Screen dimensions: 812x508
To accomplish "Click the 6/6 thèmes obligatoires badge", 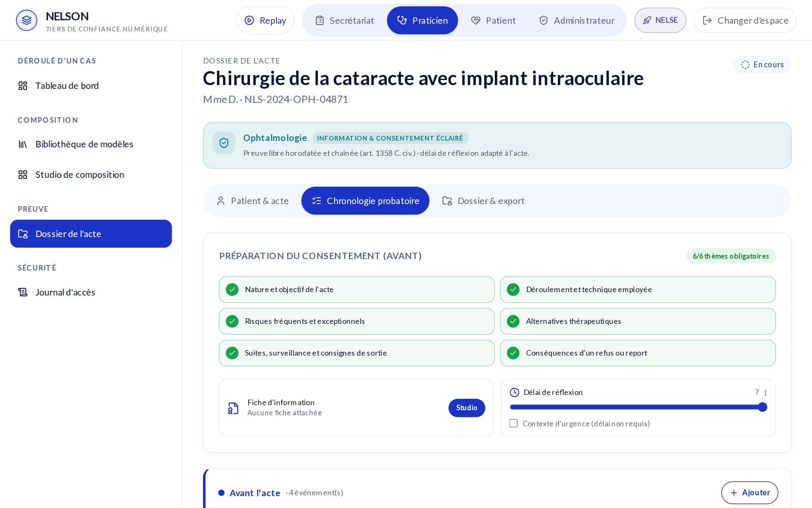I will (x=731, y=256).
